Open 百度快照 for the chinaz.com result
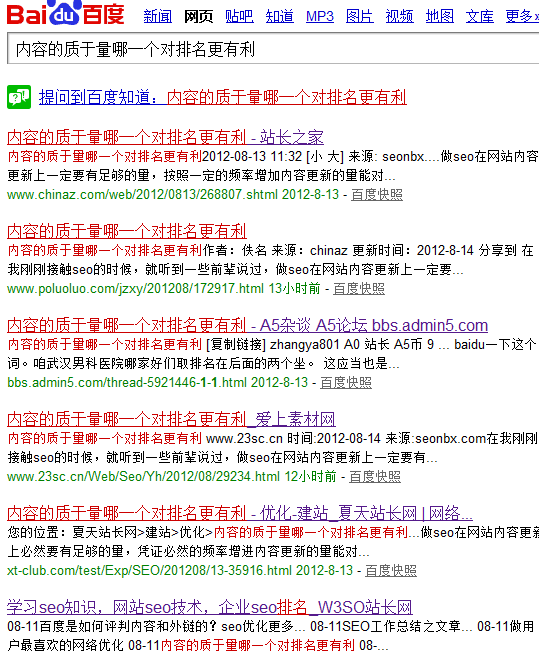 [x=377, y=194]
